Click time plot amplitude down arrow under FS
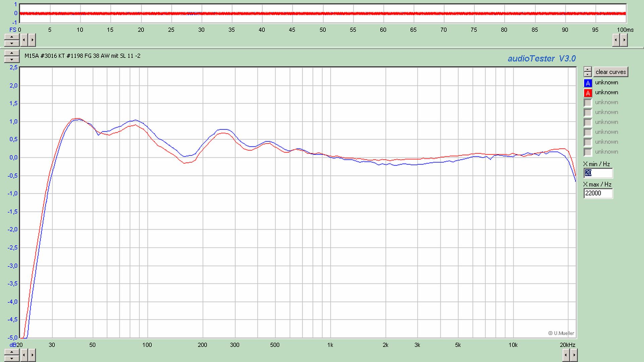644x362 pixels. coord(12,43)
